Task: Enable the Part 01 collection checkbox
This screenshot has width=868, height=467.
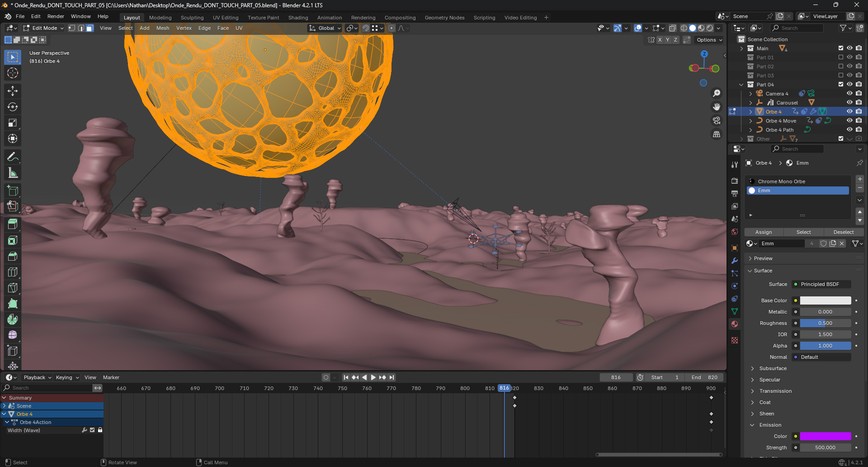Action: point(841,57)
